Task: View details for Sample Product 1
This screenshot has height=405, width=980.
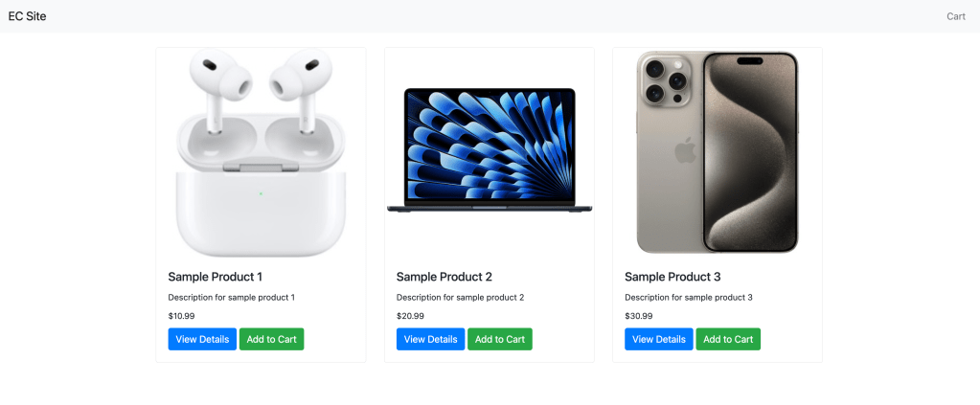Action: click(x=202, y=339)
